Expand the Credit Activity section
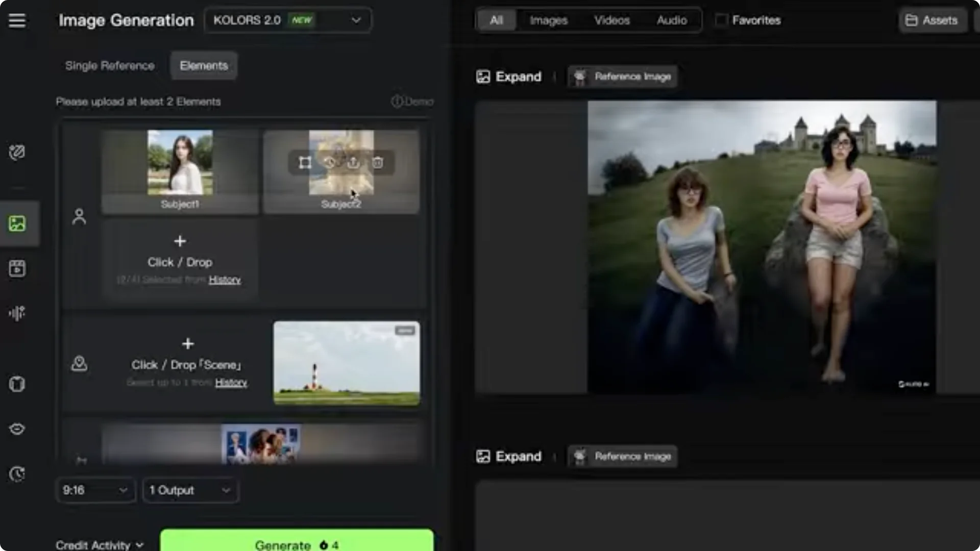 pyautogui.click(x=100, y=544)
